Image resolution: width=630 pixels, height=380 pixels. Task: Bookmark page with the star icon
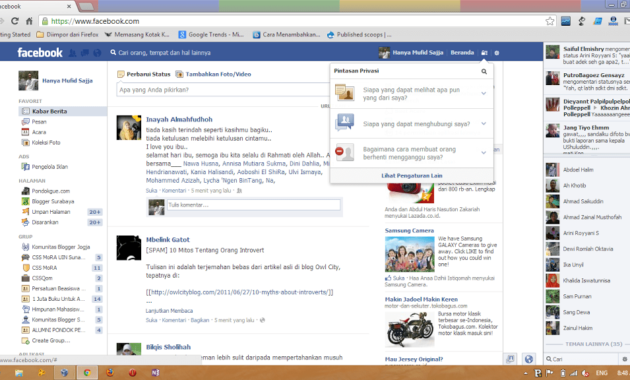[550, 21]
